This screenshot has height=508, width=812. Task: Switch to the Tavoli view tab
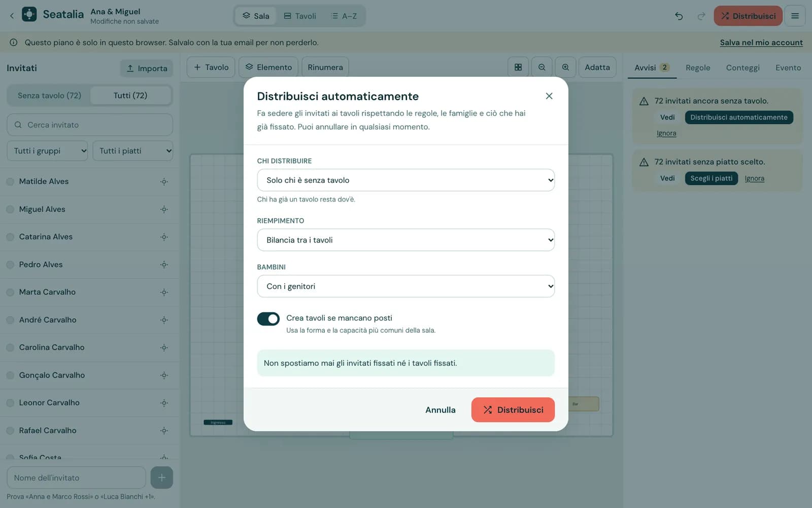point(300,16)
